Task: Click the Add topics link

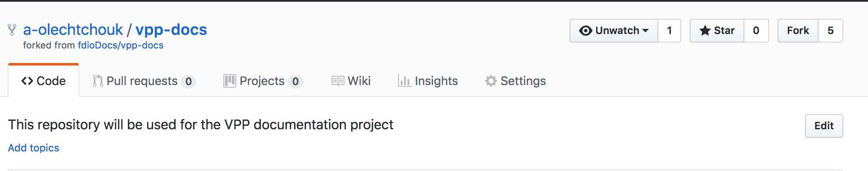Action: tap(34, 148)
